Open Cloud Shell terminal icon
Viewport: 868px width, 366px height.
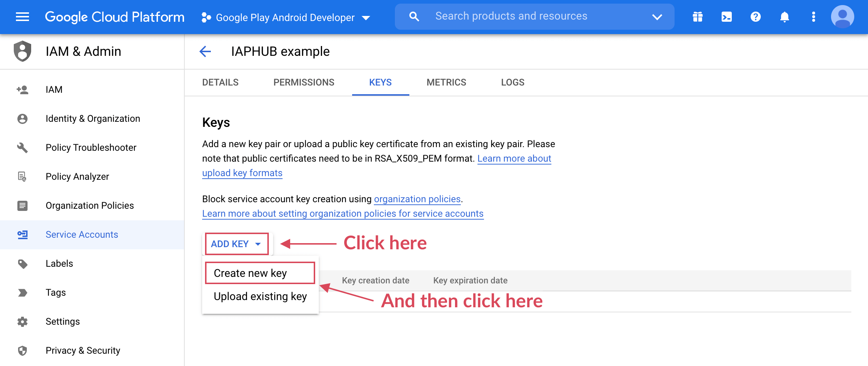pyautogui.click(x=726, y=17)
